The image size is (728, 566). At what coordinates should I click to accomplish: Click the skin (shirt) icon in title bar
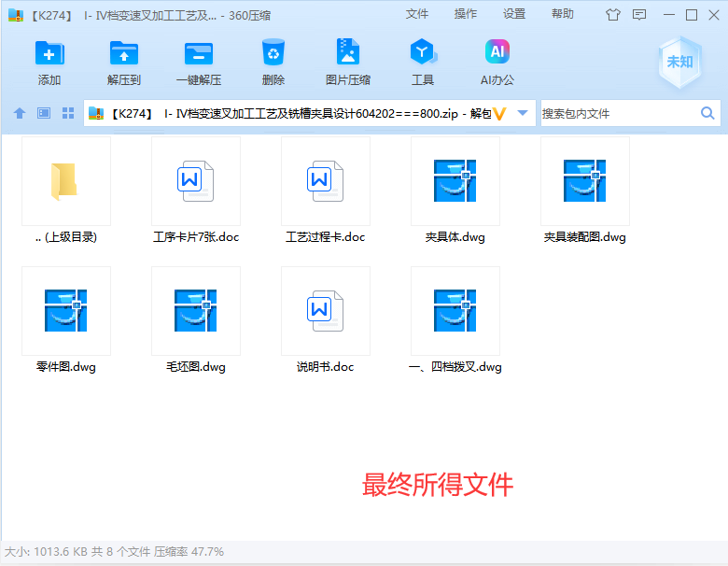pyautogui.click(x=613, y=15)
